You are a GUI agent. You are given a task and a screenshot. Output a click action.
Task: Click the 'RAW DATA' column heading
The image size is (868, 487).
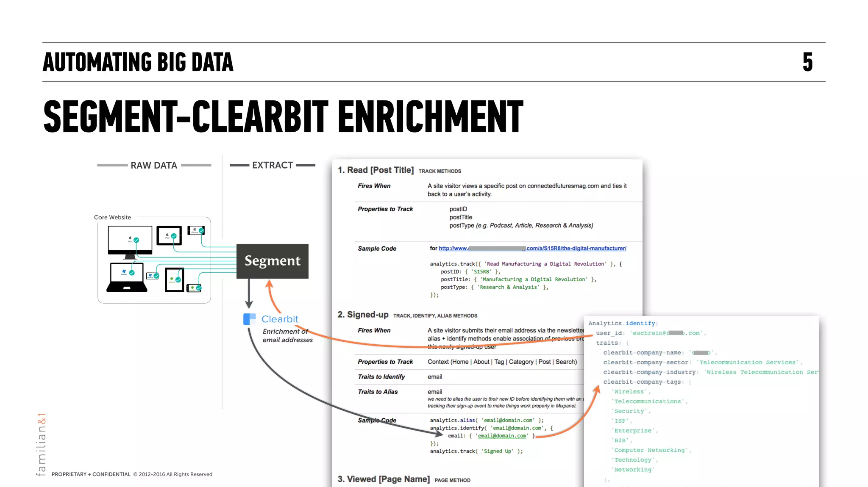pos(154,165)
